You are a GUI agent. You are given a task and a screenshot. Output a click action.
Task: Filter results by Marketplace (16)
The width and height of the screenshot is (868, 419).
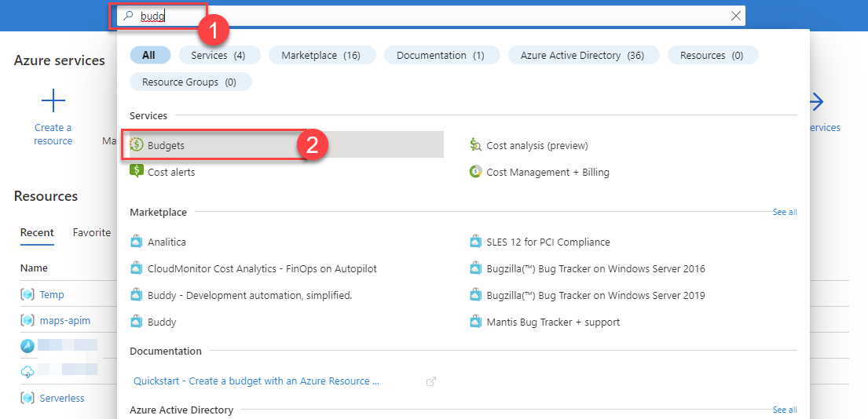click(321, 55)
